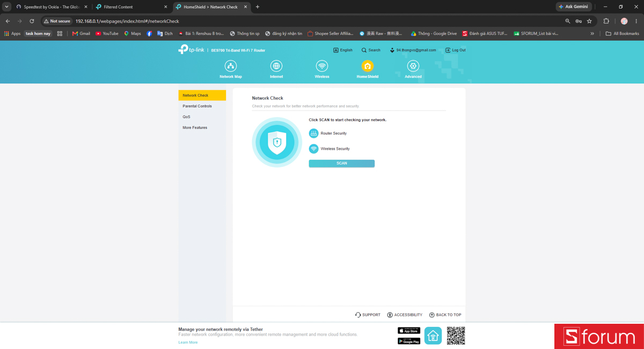Click the browser address bar

[x=317, y=21]
